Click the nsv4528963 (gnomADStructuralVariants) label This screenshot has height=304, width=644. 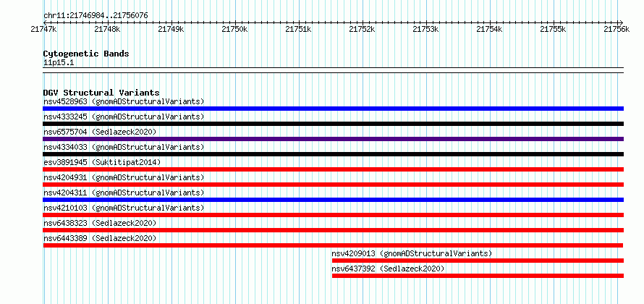[x=124, y=101]
